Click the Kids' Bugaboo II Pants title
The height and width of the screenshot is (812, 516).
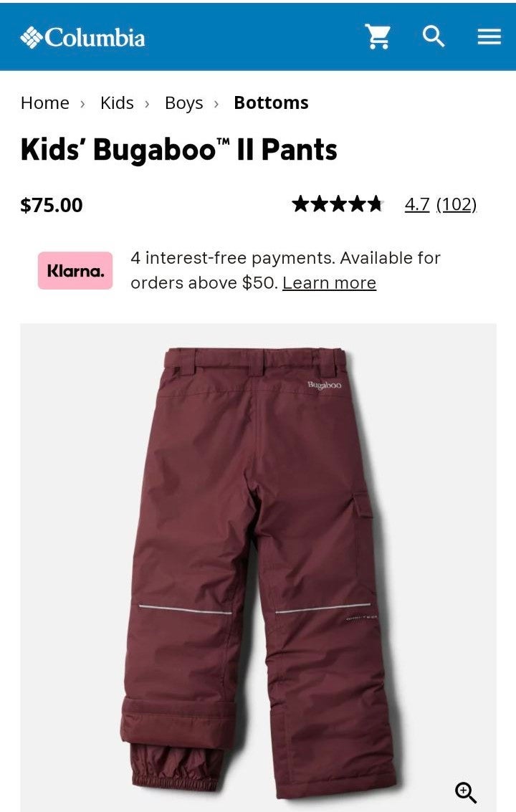point(178,150)
